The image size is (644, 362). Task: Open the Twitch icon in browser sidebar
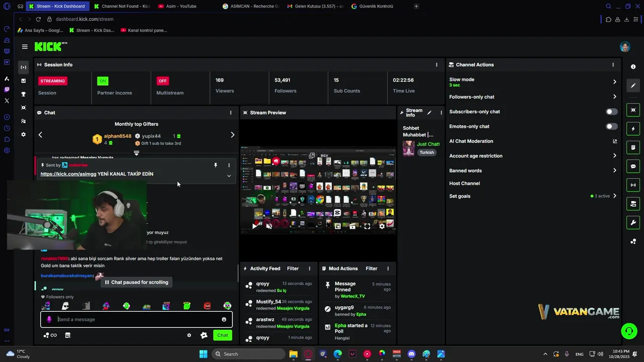(7, 89)
